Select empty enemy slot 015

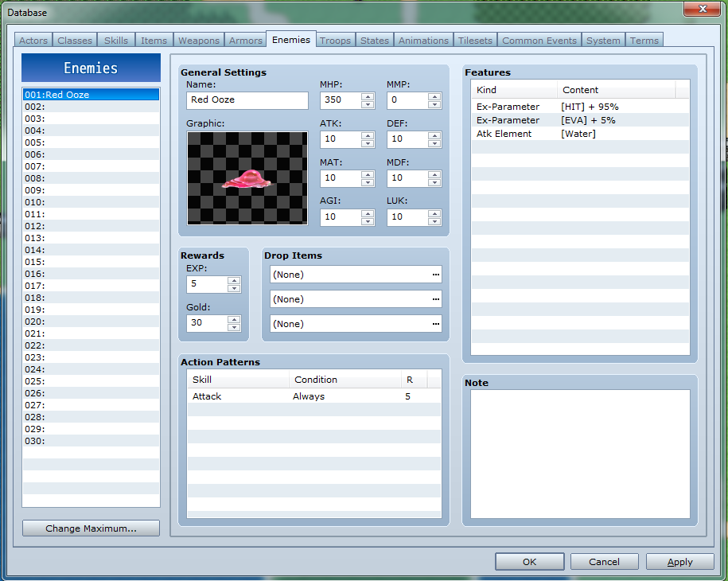click(91, 262)
